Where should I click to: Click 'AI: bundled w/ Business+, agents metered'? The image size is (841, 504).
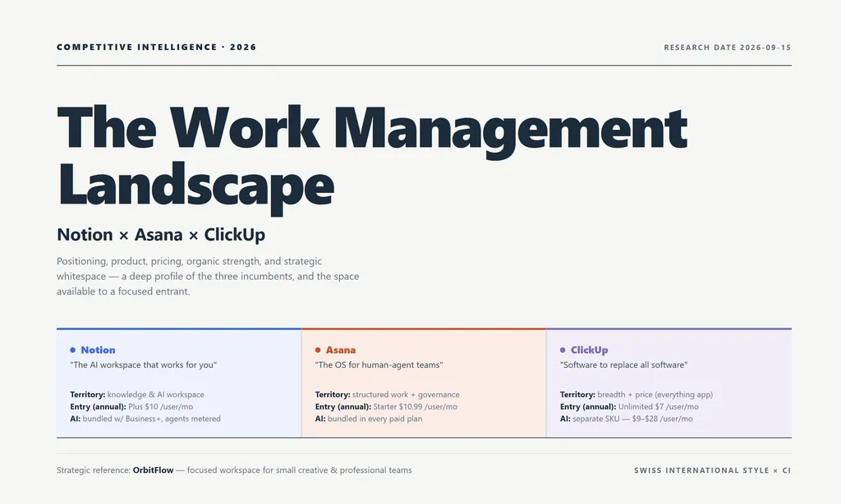[x=145, y=419]
